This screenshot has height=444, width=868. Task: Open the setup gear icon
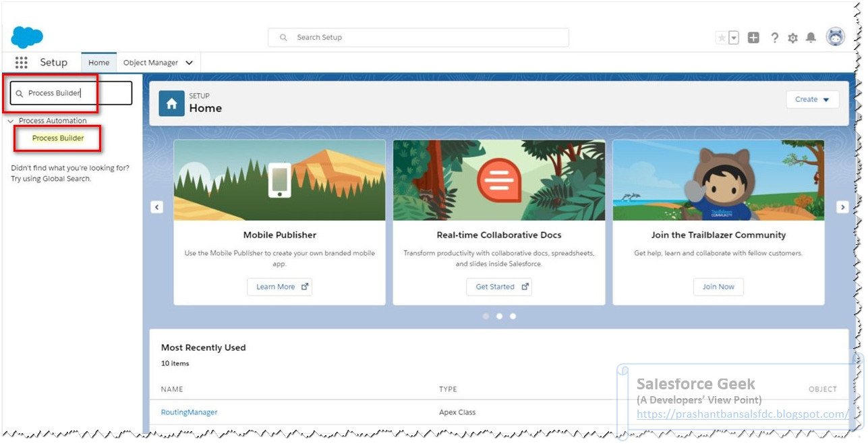click(792, 38)
